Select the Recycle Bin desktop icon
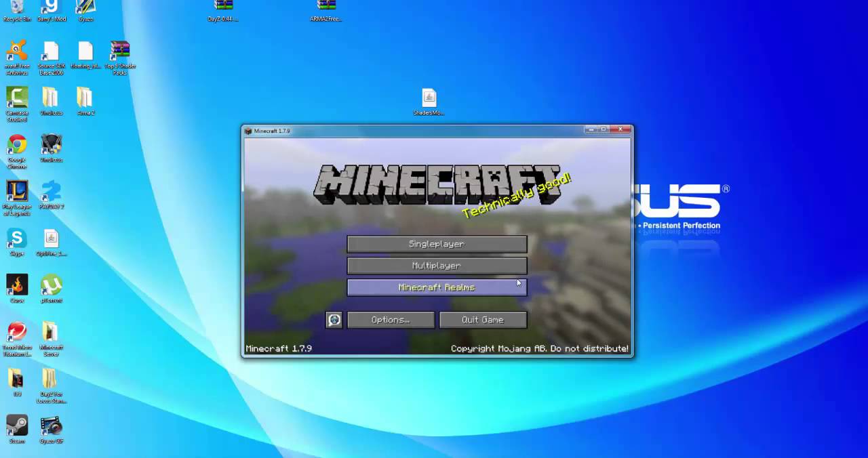Screen dimensions: 868x458 click(x=17, y=11)
